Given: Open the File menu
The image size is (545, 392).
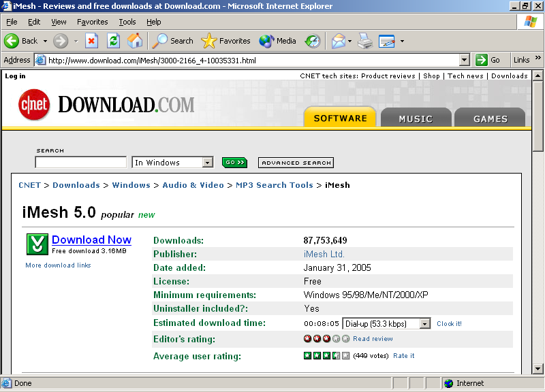Looking at the screenshot, I should (x=12, y=22).
